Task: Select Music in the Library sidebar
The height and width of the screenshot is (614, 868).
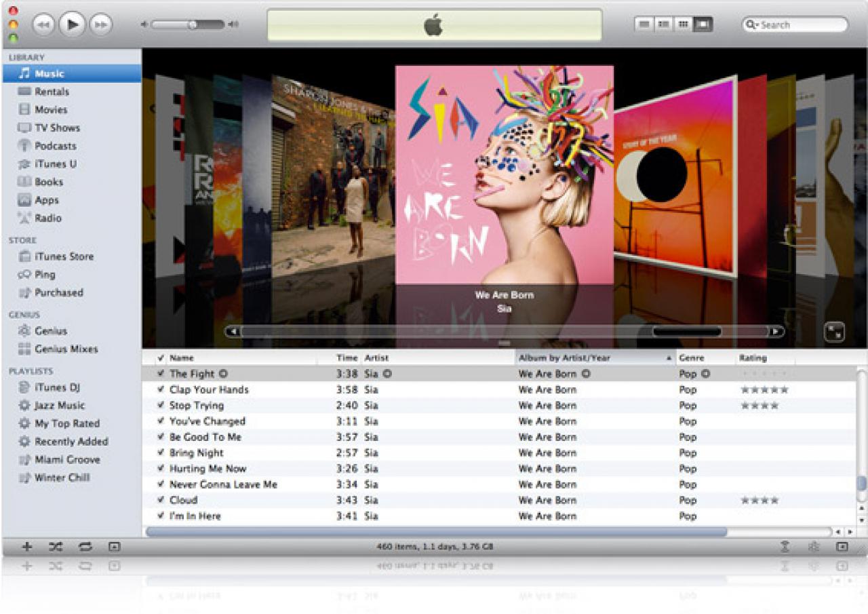Action: (x=71, y=73)
